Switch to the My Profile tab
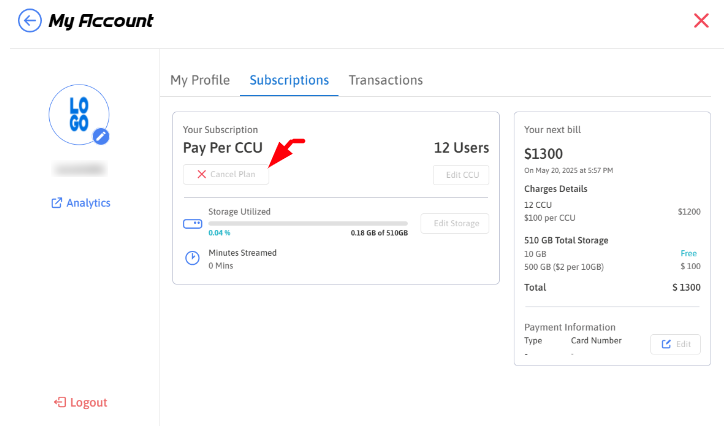This screenshot has height=426, width=724. tap(200, 80)
